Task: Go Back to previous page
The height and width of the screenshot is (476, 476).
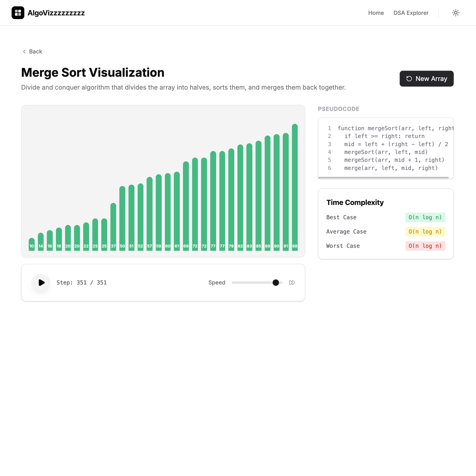Action: [35, 52]
